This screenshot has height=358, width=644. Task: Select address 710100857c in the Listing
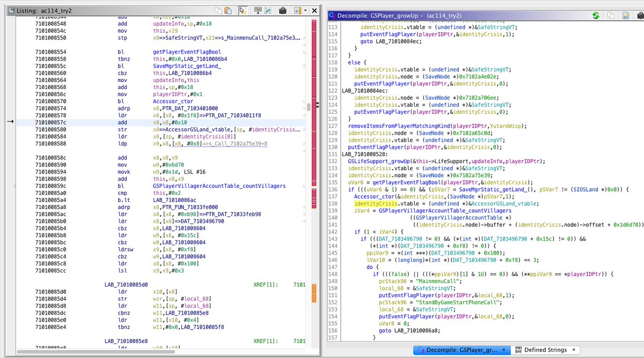tap(50, 122)
